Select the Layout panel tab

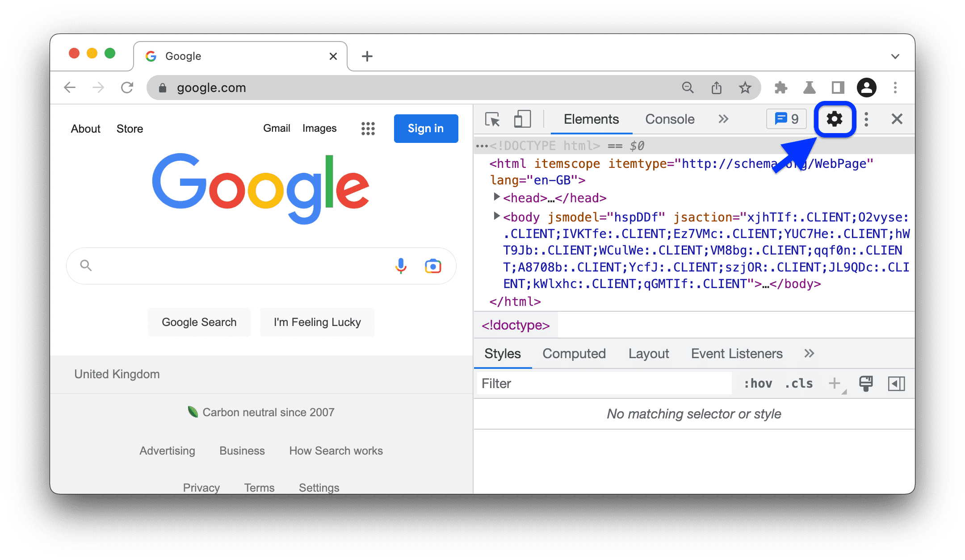[647, 354]
